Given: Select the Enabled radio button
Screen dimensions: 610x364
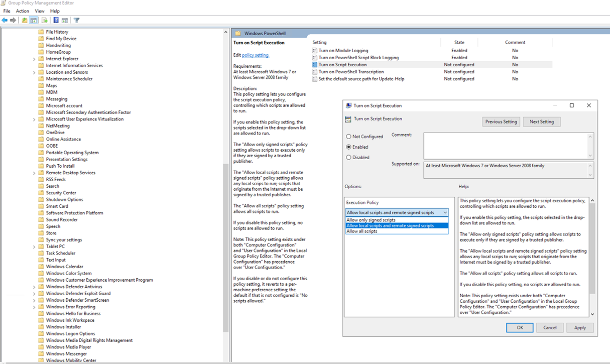Looking at the screenshot, I should [x=349, y=147].
